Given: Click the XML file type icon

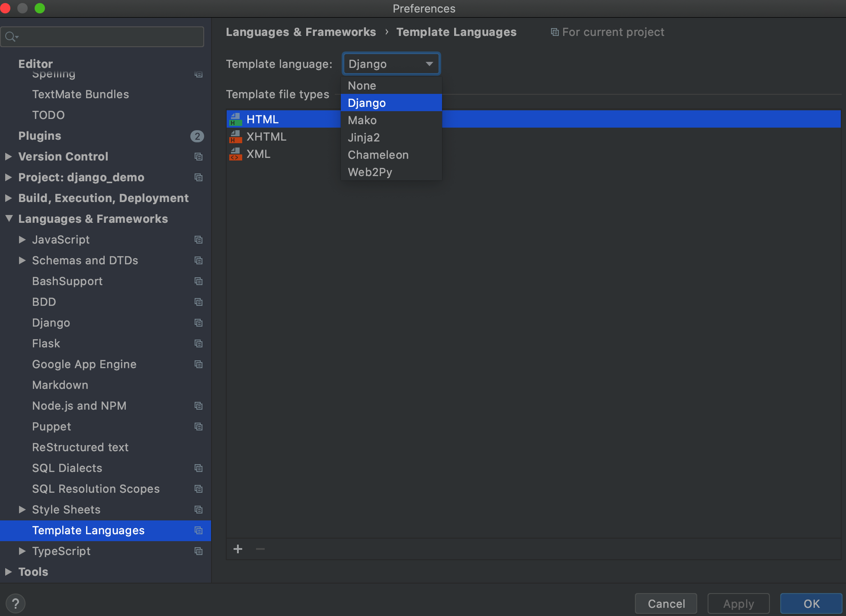Looking at the screenshot, I should point(236,154).
